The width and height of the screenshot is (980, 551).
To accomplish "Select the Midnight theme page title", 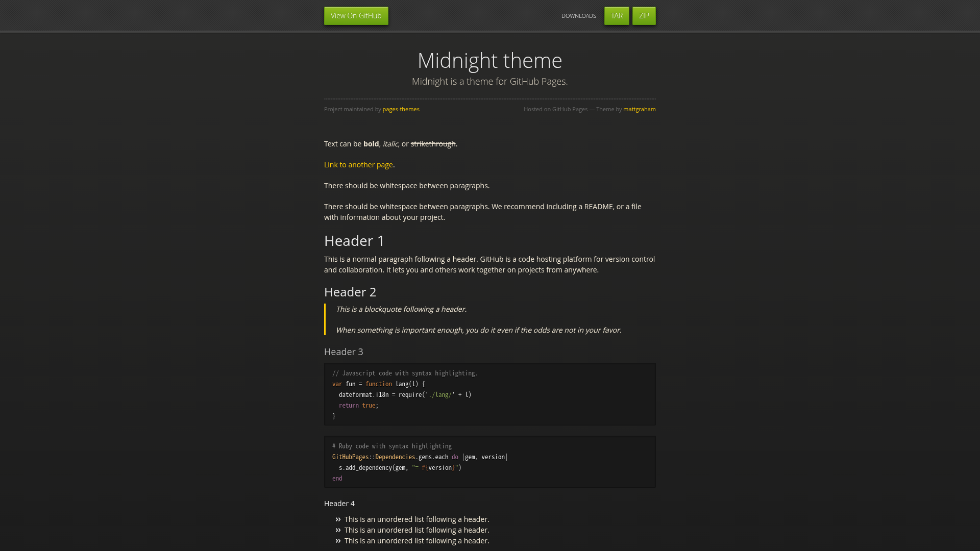I will click(x=489, y=60).
